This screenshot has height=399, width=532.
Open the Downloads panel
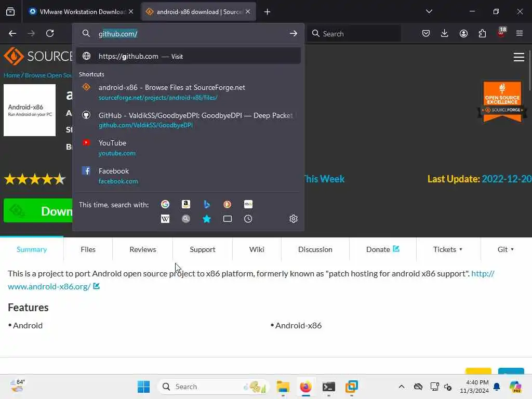pos(445,33)
